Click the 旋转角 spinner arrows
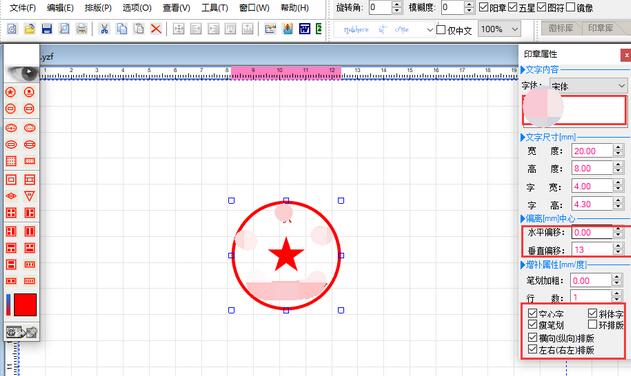Screen dimensions: 631x376 396,7
